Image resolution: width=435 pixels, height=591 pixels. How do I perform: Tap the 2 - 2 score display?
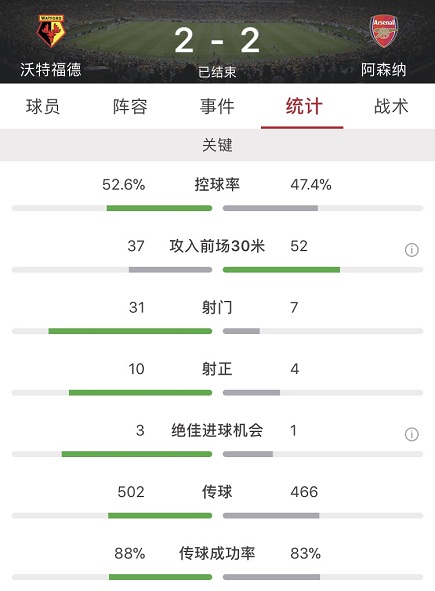click(217, 40)
